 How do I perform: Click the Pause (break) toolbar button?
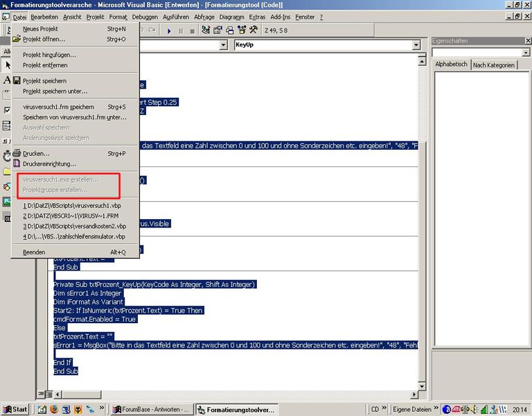(x=181, y=31)
